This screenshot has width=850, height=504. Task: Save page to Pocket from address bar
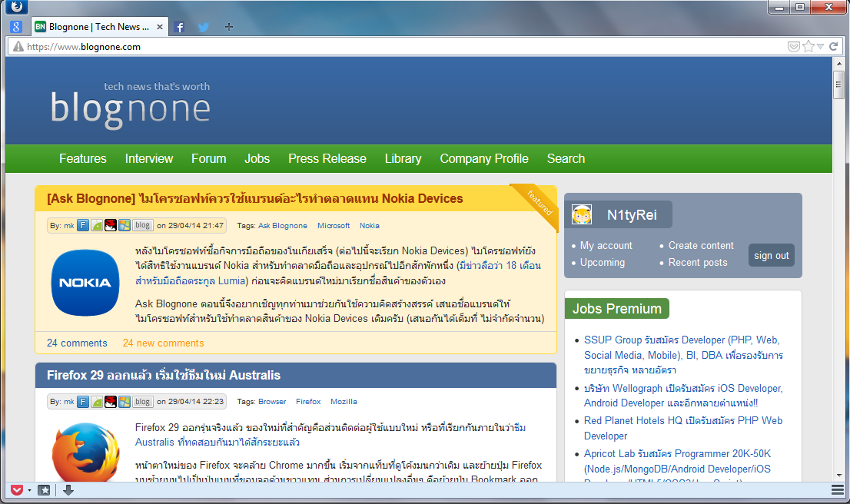click(794, 47)
